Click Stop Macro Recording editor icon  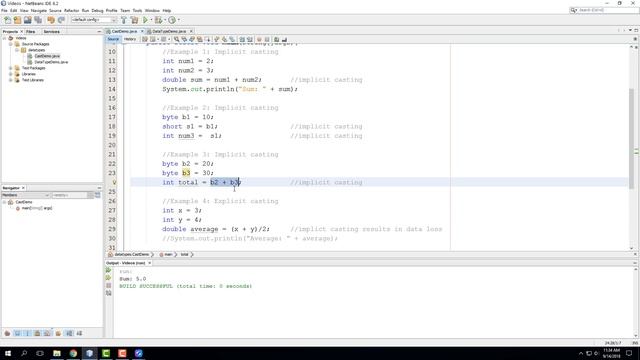(267, 39)
